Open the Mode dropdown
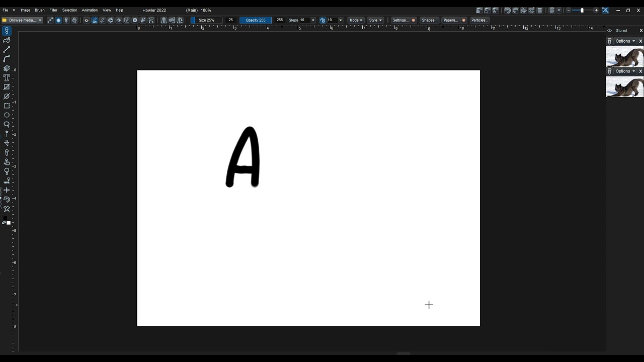The width and height of the screenshot is (644, 362). (x=356, y=20)
